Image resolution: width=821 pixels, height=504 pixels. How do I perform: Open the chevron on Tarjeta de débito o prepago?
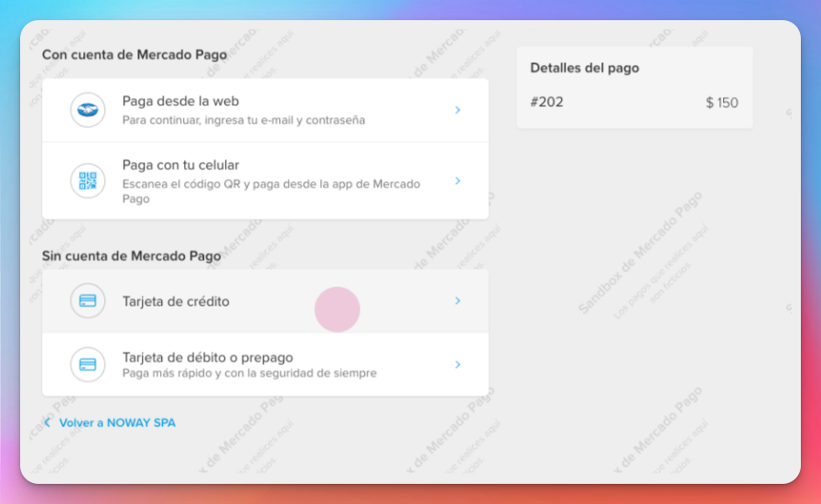[x=458, y=364]
